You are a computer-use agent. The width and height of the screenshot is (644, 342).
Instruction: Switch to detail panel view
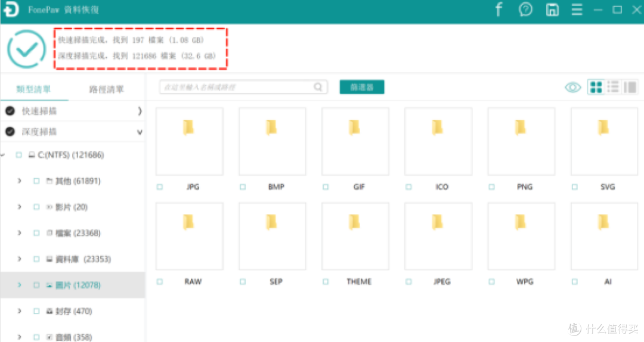[x=630, y=87]
